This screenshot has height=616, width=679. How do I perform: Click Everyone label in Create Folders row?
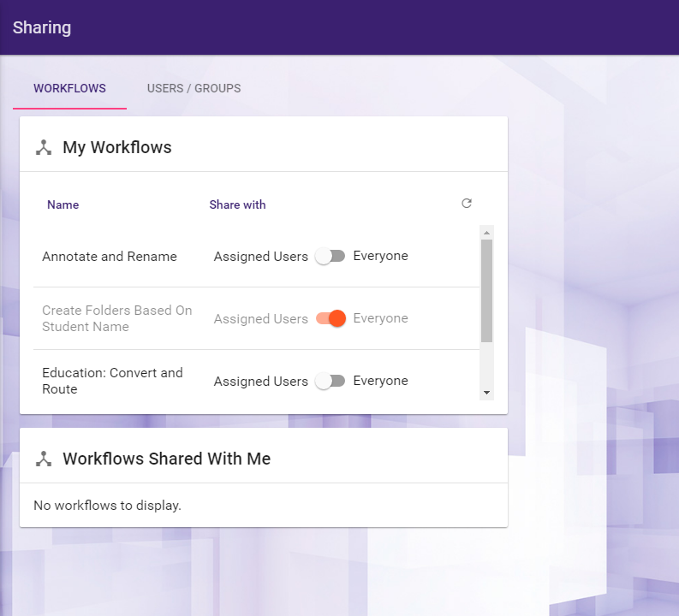(x=381, y=318)
